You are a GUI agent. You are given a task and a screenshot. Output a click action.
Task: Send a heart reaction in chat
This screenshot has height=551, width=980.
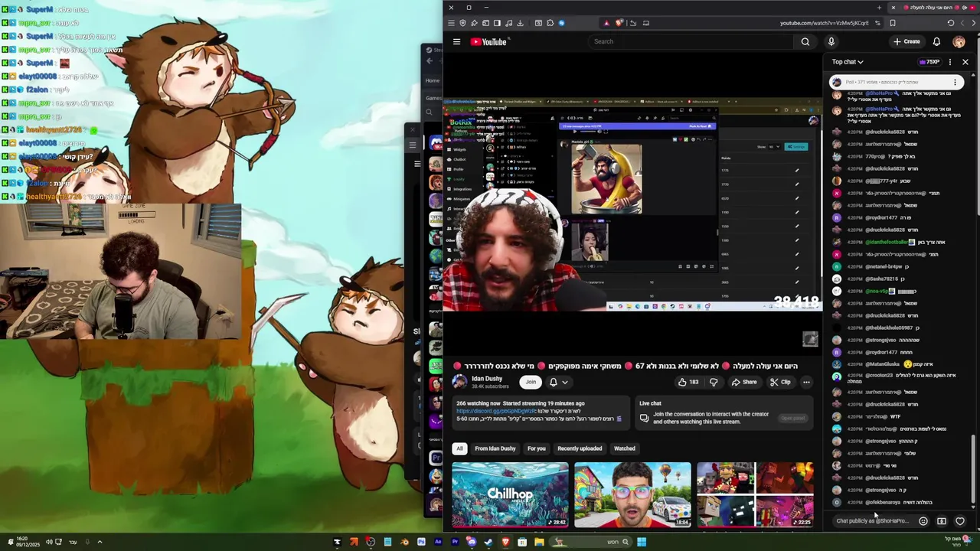960,521
